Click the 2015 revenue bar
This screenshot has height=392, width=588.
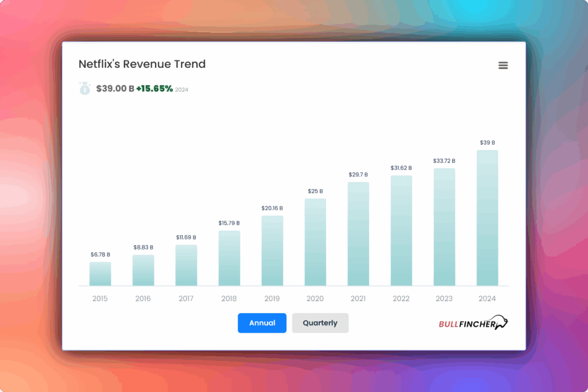coord(100,274)
